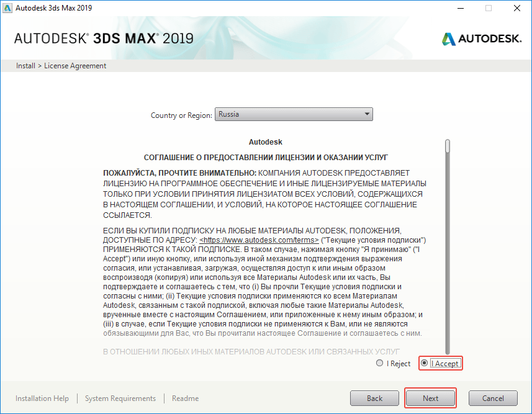Click the "Install > License Agreement" breadcrumb text
532x414 pixels.
pos(61,66)
